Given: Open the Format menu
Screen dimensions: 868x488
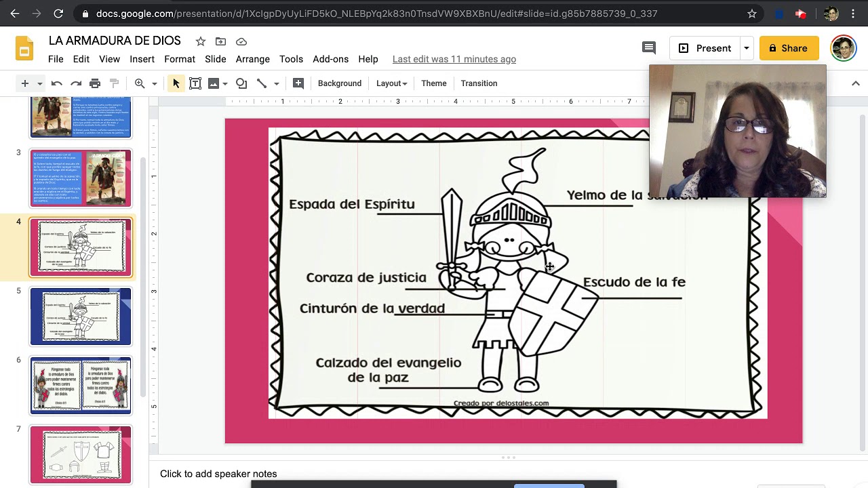Looking at the screenshot, I should (x=180, y=59).
